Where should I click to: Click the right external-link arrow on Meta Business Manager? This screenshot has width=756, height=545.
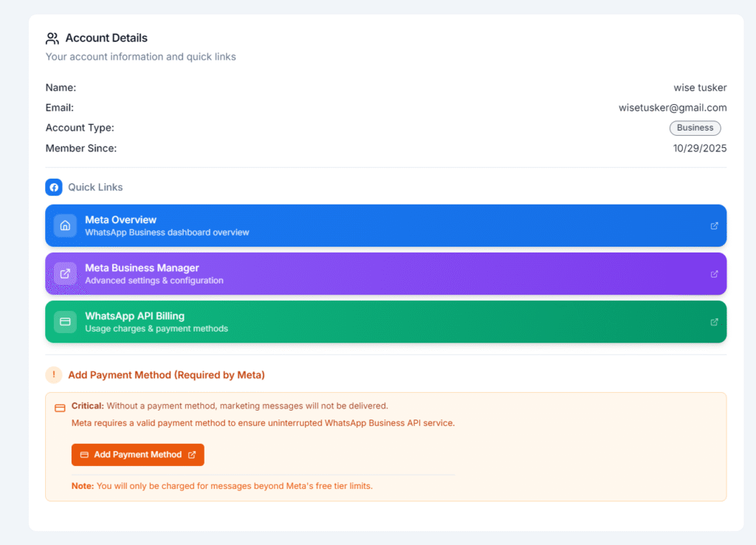(714, 274)
